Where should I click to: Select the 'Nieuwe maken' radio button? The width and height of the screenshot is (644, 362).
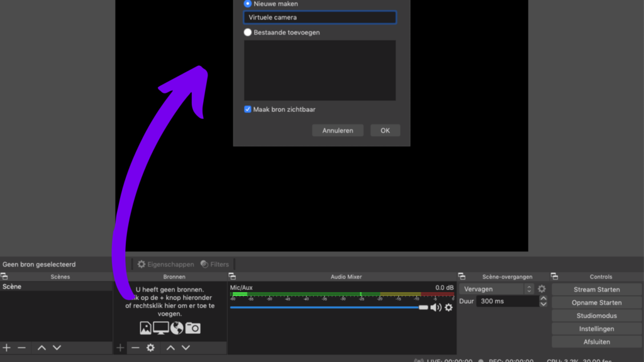tap(248, 4)
